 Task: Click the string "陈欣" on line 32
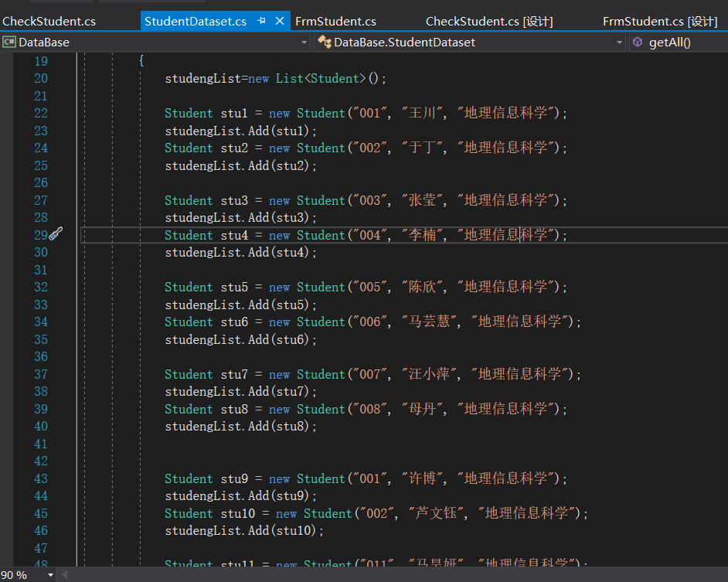click(x=422, y=287)
